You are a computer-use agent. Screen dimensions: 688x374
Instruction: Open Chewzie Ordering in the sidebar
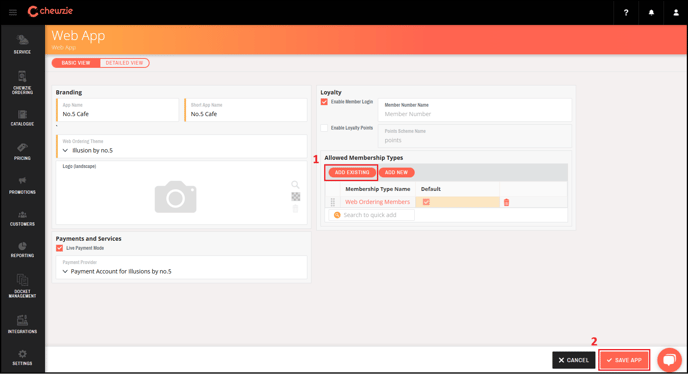point(22,83)
